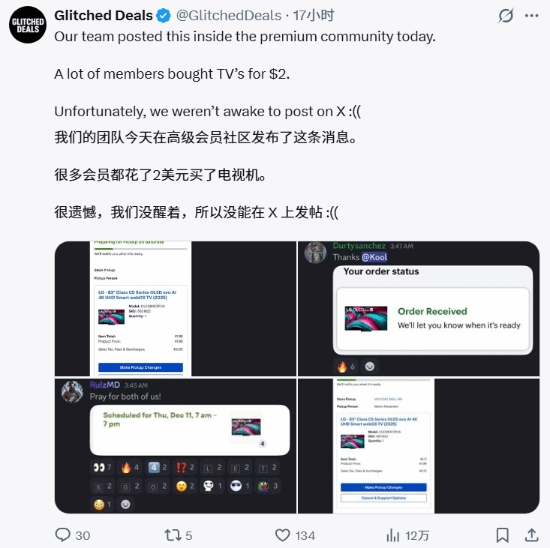Open the top-left order receipt image
550x548 pixels.
[x=175, y=308]
